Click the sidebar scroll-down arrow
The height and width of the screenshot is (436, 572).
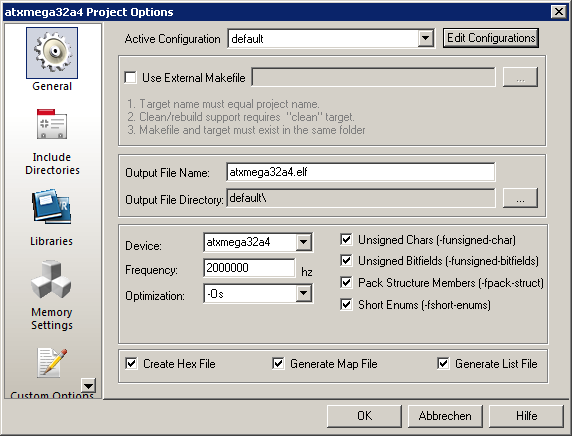(x=89, y=385)
